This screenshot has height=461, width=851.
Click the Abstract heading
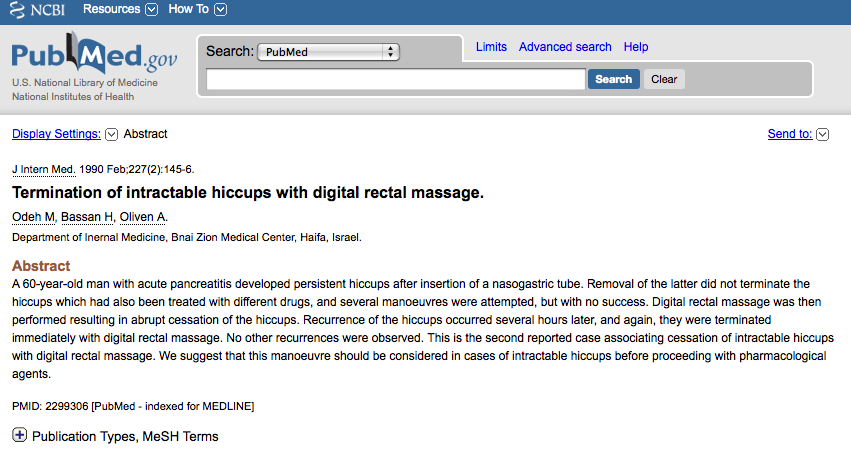point(41,266)
